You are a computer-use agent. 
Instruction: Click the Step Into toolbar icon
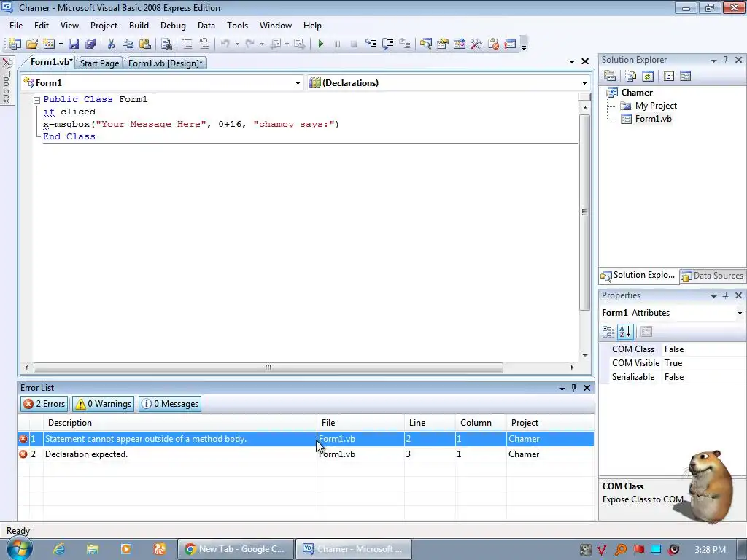tap(371, 44)
